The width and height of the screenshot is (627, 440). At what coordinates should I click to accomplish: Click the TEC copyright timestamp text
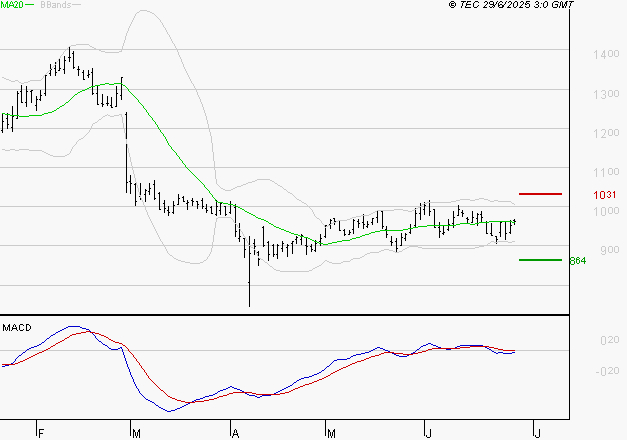coord(517,6)
